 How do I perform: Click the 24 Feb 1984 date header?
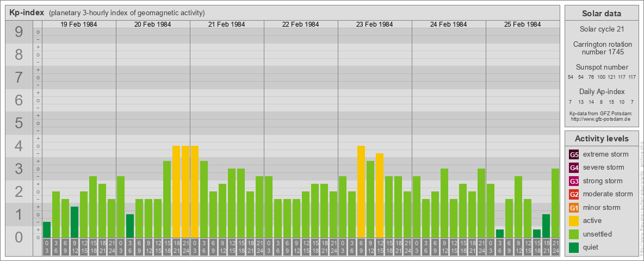pyautogui.click(x=449, y=24)
